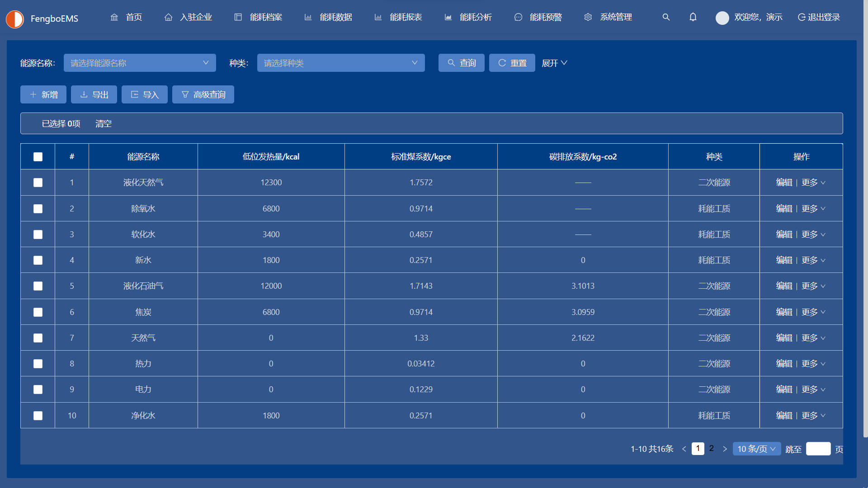Click the 跳至 page number input field
The height and width of the screenshot is (488, 868).
(818, 449)
